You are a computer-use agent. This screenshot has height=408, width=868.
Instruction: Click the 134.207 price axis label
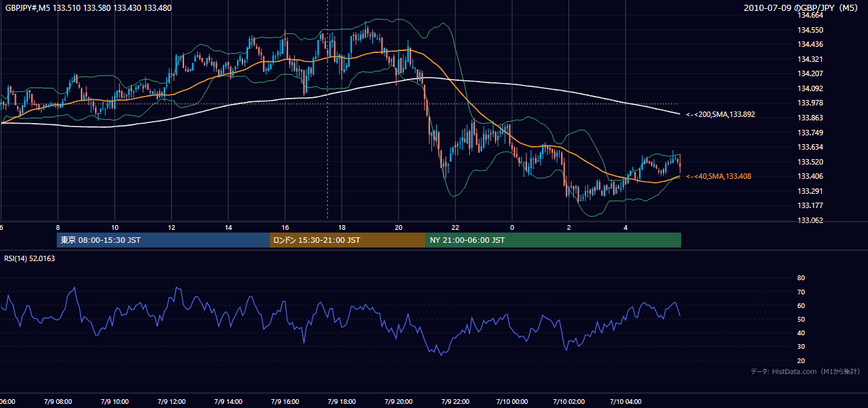pos(810,73)
